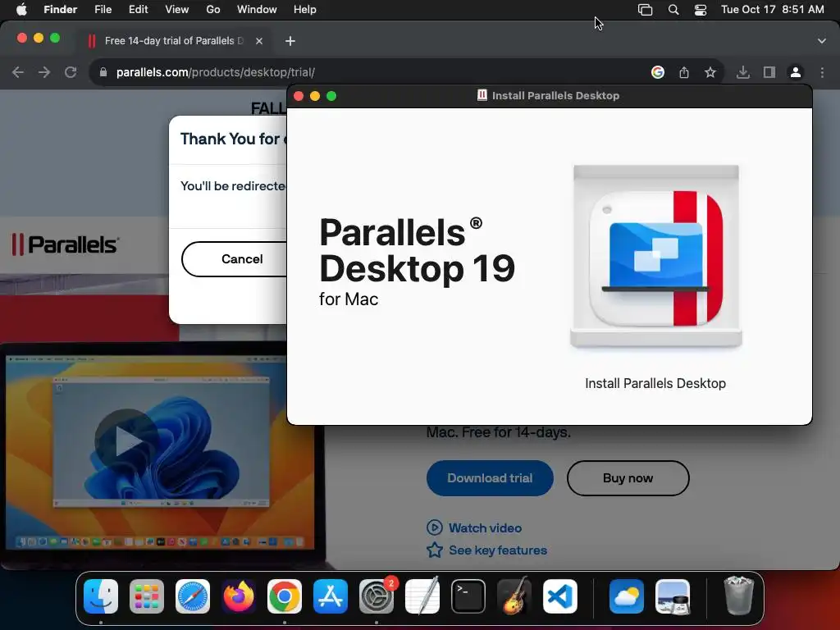Open Safari from the Dock

(193, 596)
